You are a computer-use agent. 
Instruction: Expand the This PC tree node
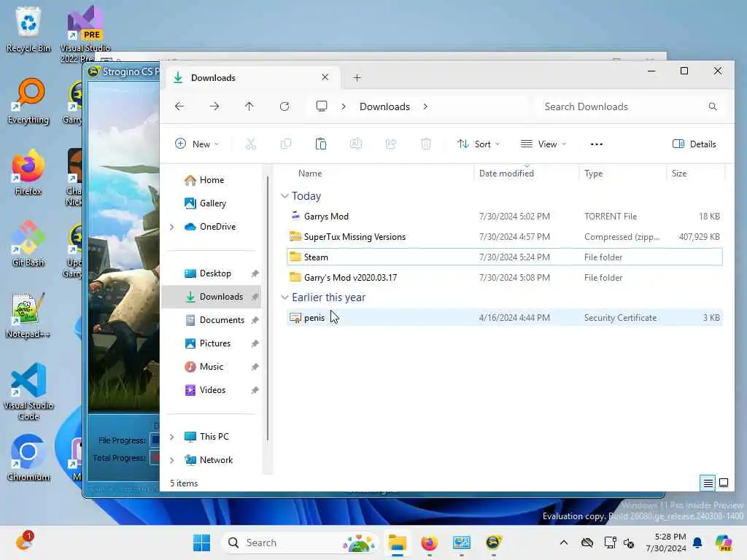[x=172, y=437]
